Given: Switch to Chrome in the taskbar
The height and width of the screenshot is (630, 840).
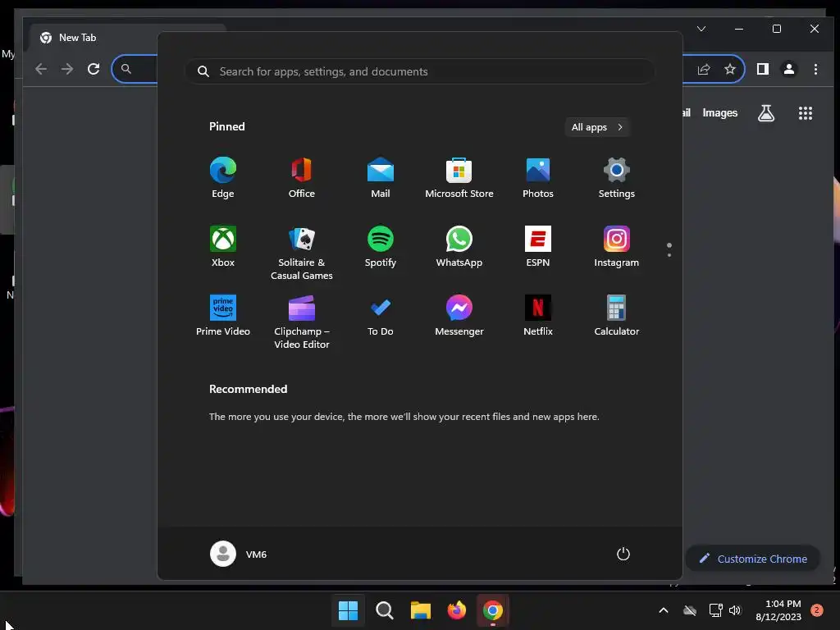Looking at the screenshot, I should point(493,610).
